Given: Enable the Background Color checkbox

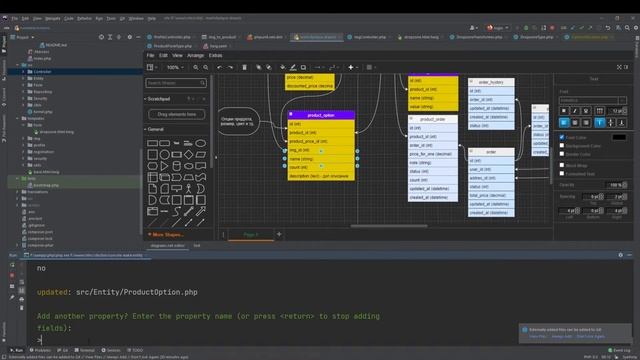Looking at the screenshot, I should pos(562,146).
